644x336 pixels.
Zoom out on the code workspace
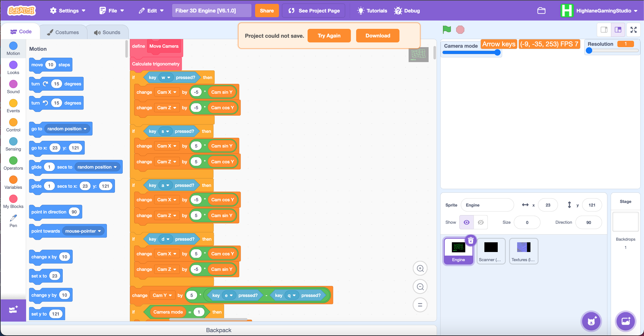pyautogui.click(x=420, y=287)
